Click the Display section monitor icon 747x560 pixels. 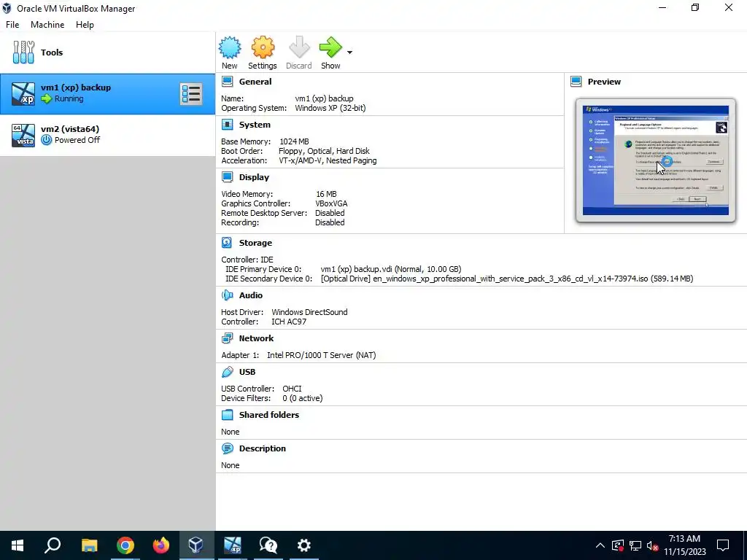[x=228, y=177]
